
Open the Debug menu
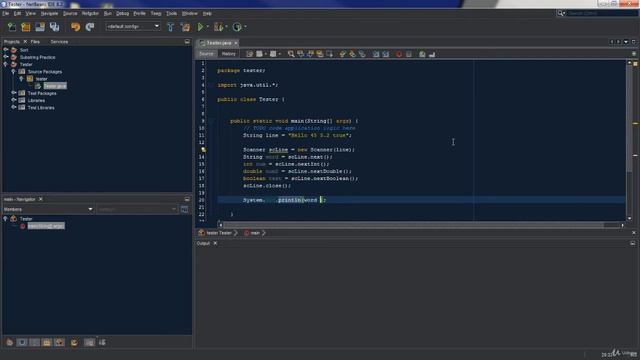pyautogui.click(x=122, y=13)
